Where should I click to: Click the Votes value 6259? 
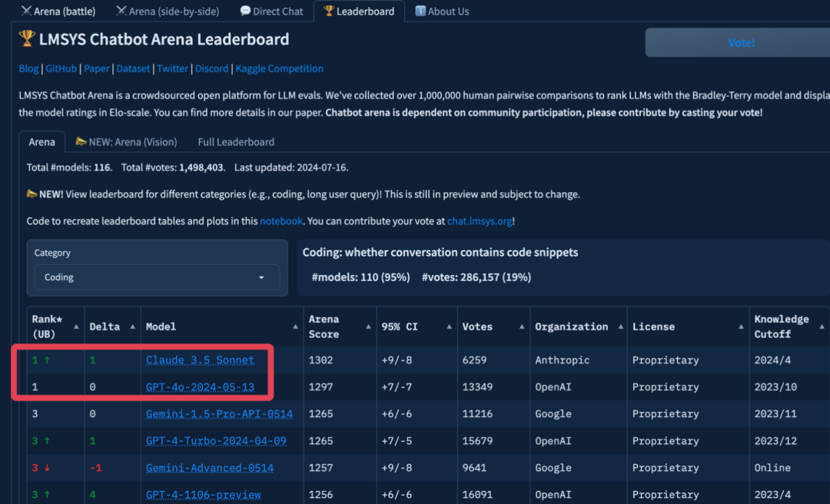(x=474, y=360)
